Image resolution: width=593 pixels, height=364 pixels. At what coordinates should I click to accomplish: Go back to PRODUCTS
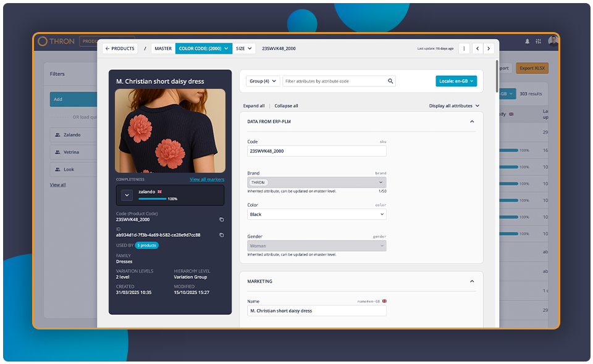[x=120, y=48]
